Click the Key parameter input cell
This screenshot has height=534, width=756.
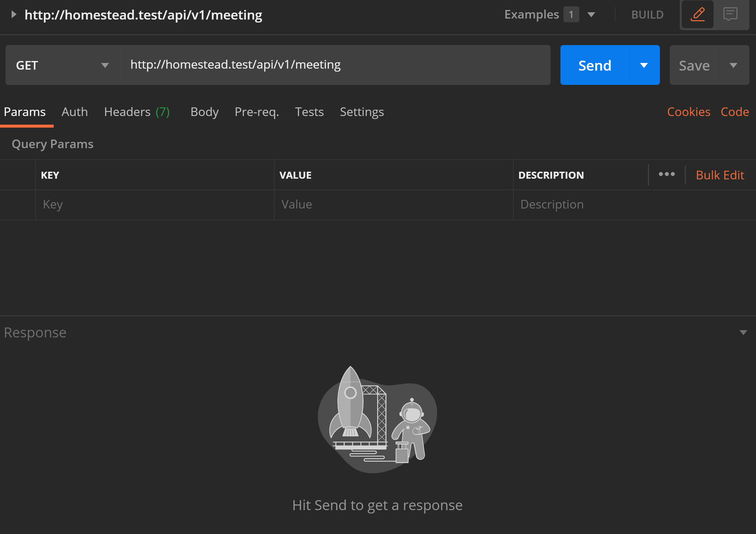154,205
